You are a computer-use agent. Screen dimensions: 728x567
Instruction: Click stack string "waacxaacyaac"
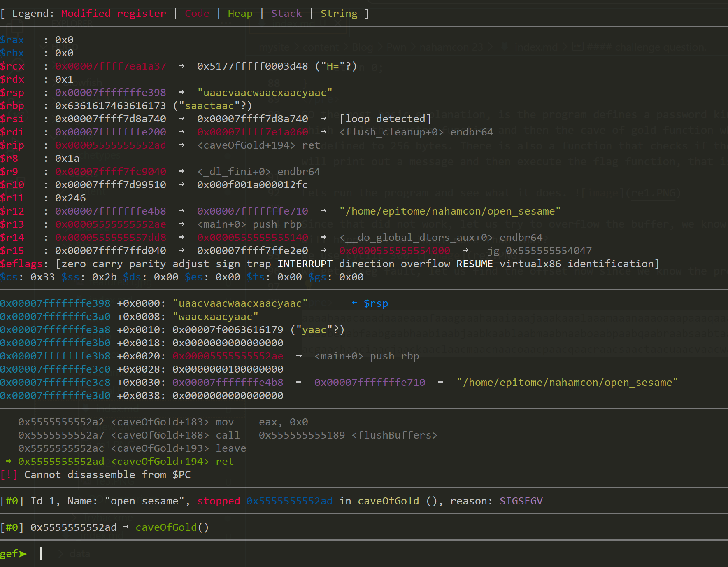click(216, 317)
